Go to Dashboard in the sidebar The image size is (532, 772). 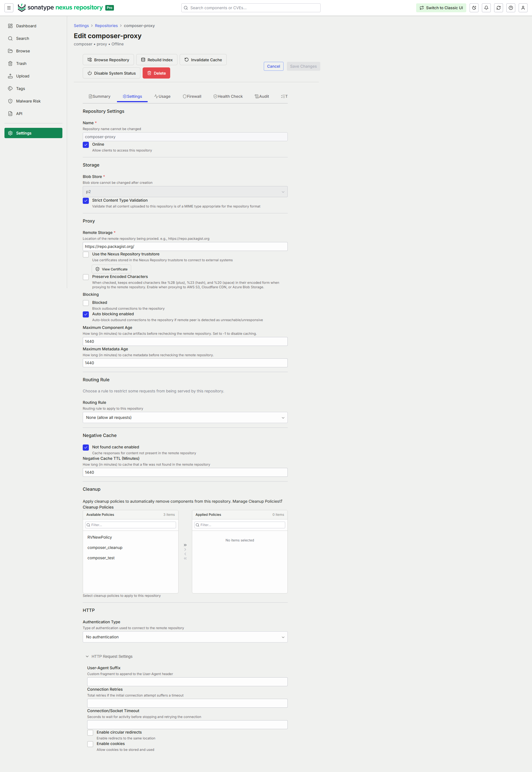pyautogui.click(x=33, y=26)
